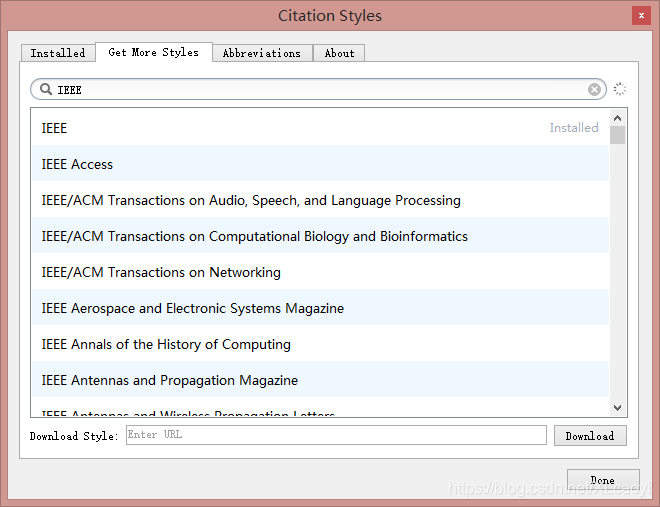Image resolution: width=660 pixels, height=507 pixels.
Task: Close the Citation Styles window
Action: [x=641, y=16]
